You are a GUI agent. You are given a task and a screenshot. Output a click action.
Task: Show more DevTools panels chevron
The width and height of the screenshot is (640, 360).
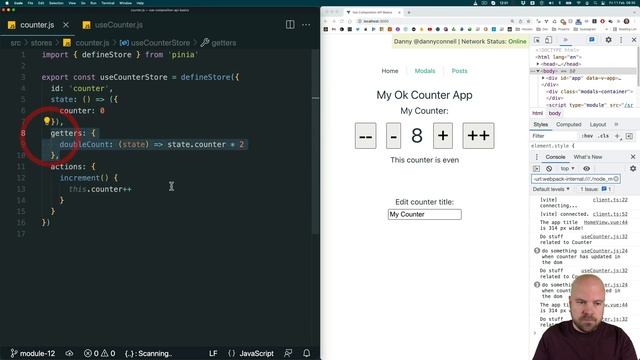(x=565, y=40)
